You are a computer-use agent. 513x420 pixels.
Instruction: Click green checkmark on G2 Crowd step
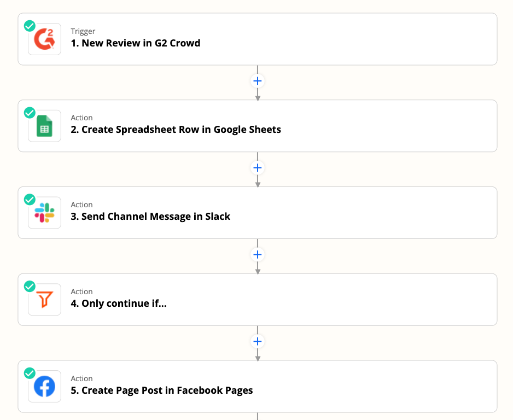click(30, 26)
